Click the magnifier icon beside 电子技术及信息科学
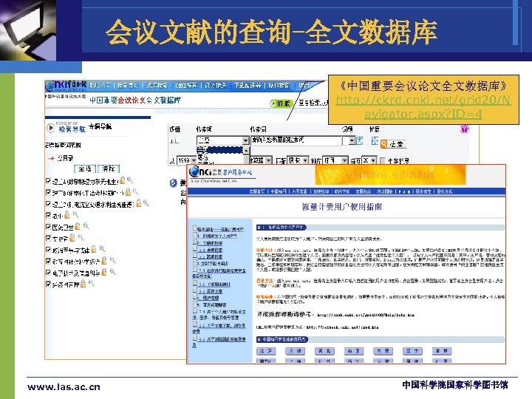The image size is (532, 399). pyautogui.click(x=112, y=271)
